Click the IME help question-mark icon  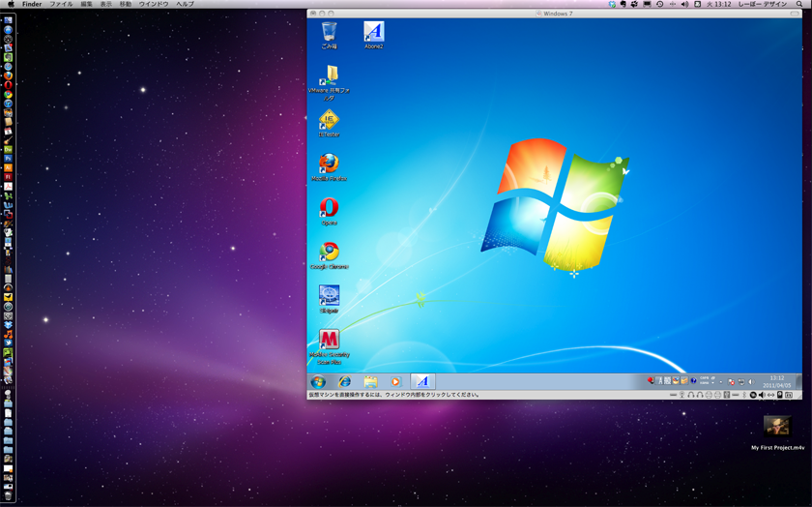693,380
